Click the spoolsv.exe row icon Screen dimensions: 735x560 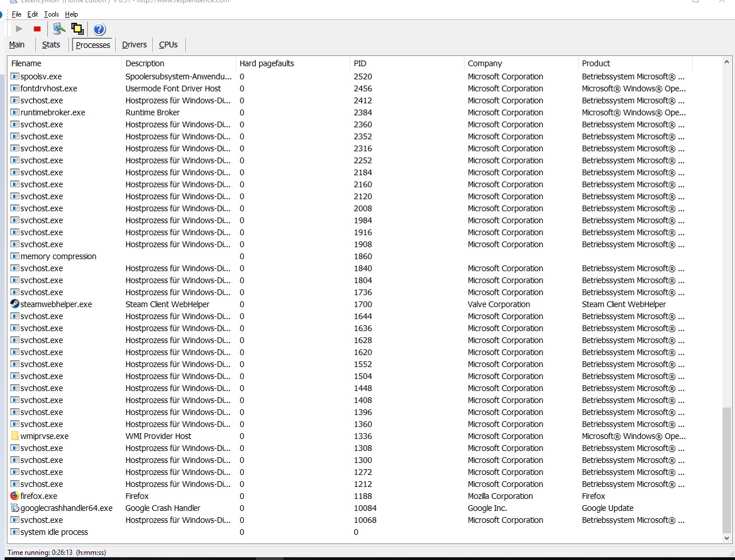[15, 76]
